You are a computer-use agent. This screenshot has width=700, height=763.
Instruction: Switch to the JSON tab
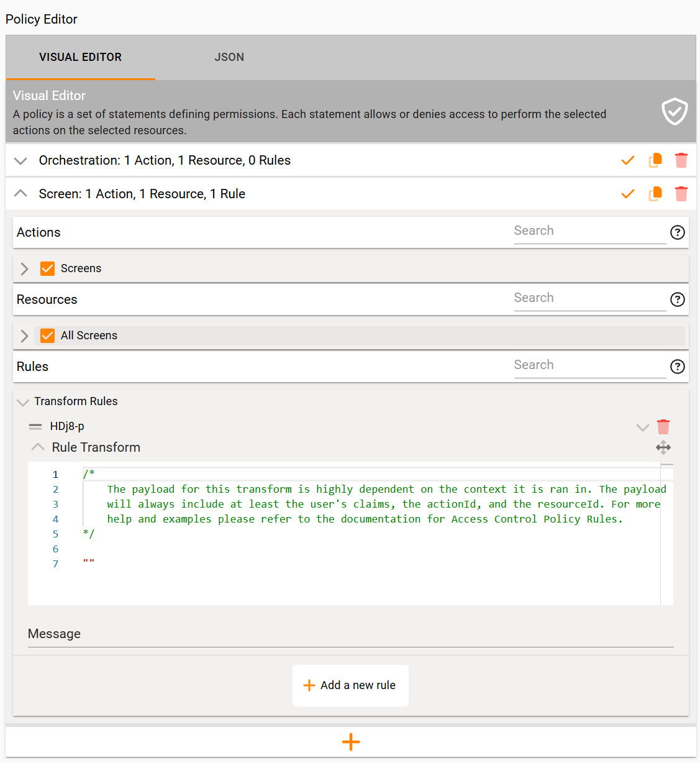pyautogui.click(x=229, y=57)
